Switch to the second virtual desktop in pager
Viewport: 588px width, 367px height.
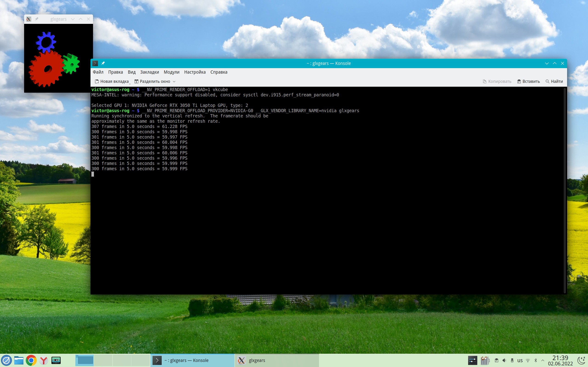tap(103, 360)
